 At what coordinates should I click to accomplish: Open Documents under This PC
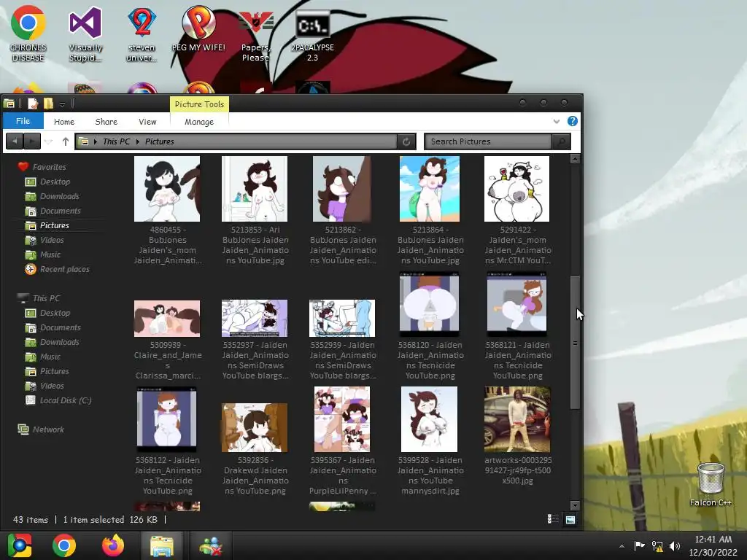(x=60, y=327)
